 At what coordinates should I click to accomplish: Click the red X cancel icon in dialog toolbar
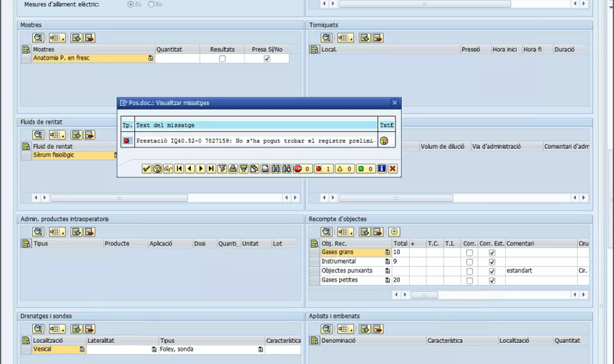coord(393,168)
